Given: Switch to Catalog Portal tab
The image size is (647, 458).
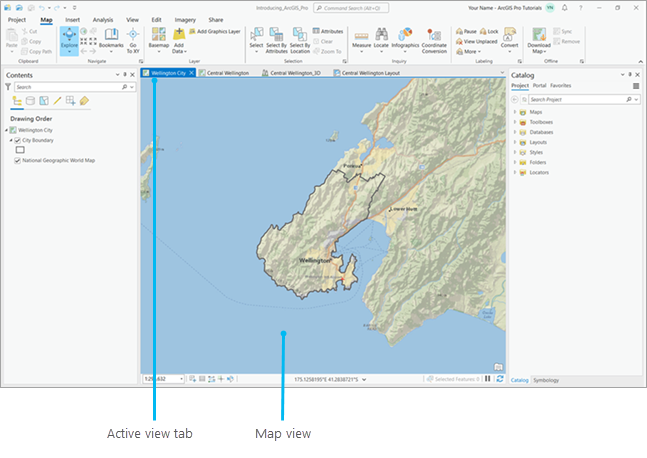Looking at the screenshot, I should point(539,85).
